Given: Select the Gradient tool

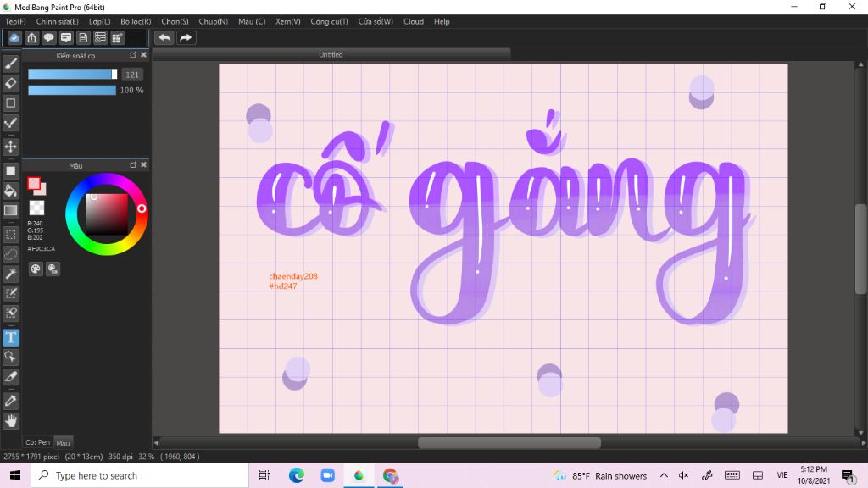Looking at the screenshot, I should (x=10, y=210).
